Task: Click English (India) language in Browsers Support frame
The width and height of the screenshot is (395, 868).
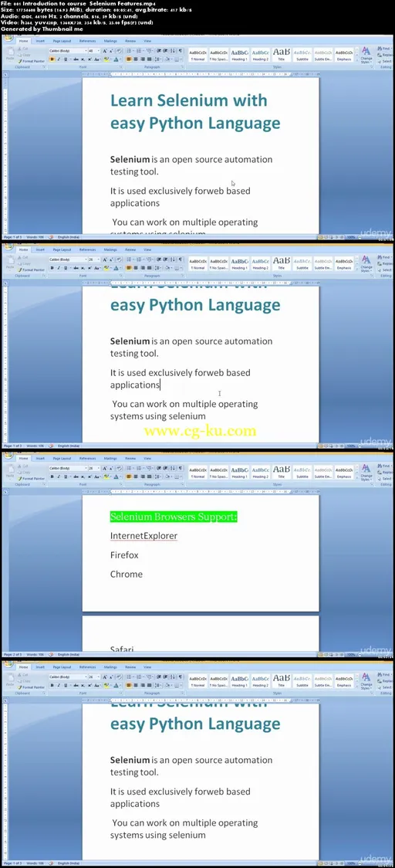Action: pyautogui.click(x=69, y=654)
